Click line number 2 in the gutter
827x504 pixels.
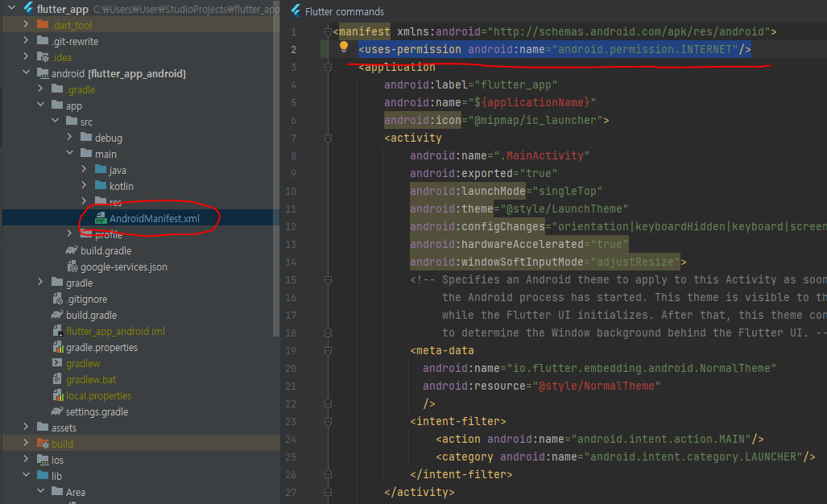click(293, 50)
